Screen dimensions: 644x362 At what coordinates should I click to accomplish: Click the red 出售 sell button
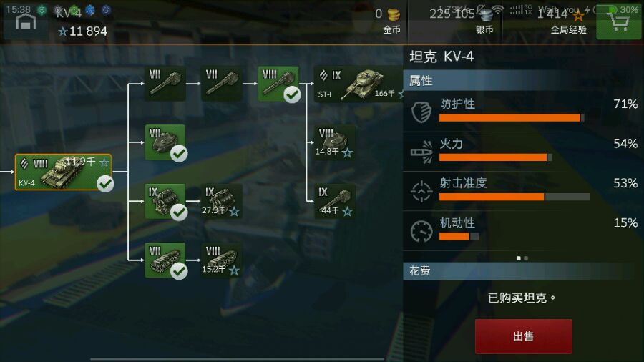click(523, 336)
